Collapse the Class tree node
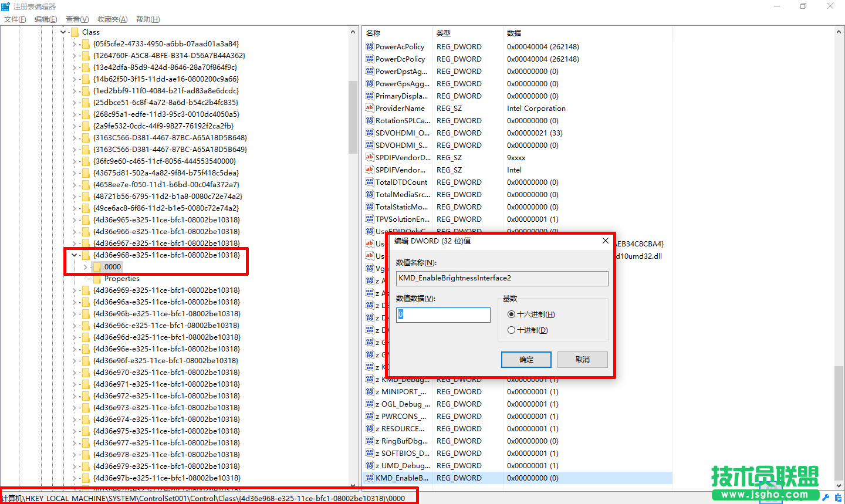Image resolution: width=845 pixels, height=504 pixels. click(63, 32)
